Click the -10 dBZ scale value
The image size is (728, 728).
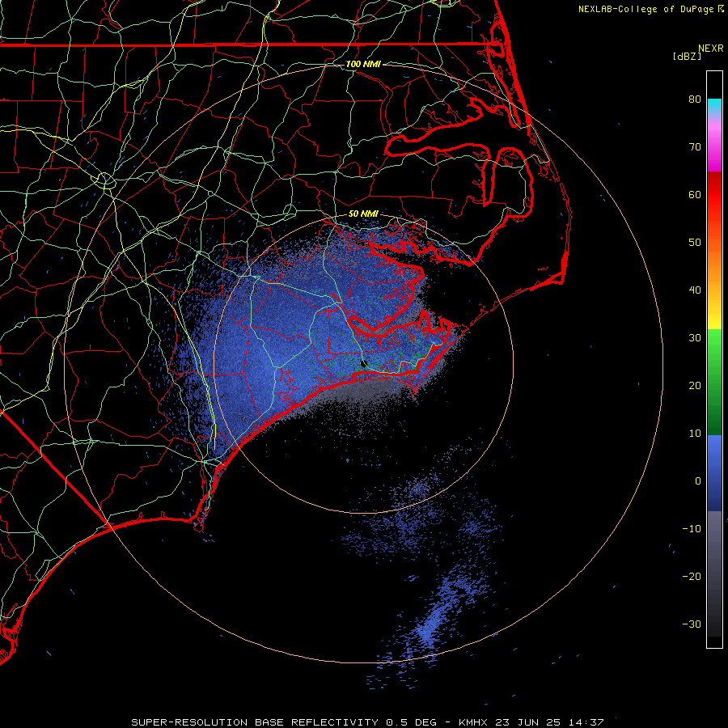[x=692, y=529]
